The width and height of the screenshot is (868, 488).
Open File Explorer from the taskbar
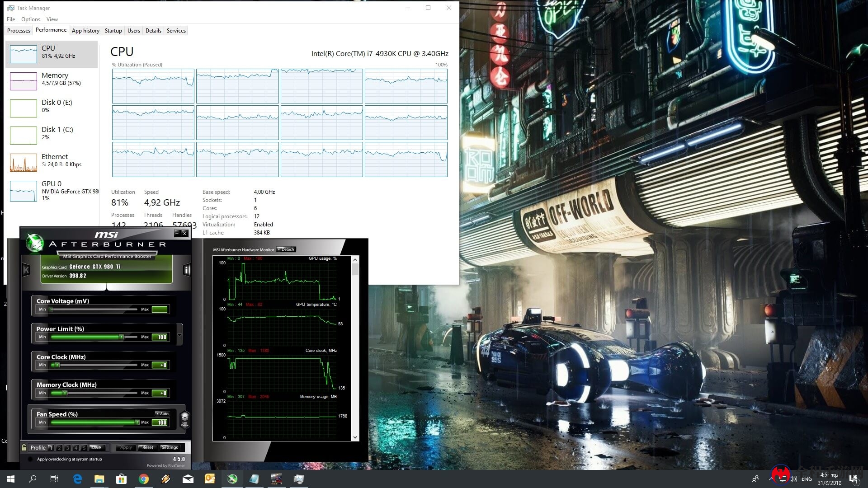(x=99, y=479)
